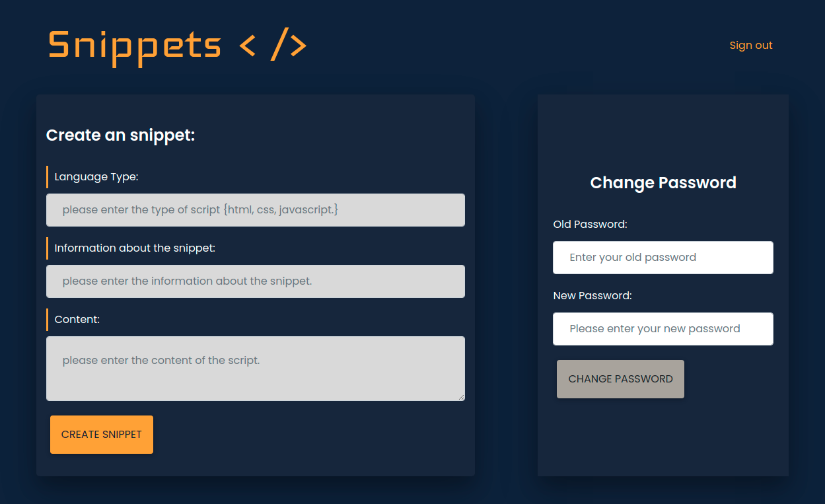The image size is (825, 504).
Task: Click the Create Snippet button
Action: pos(102,435)
